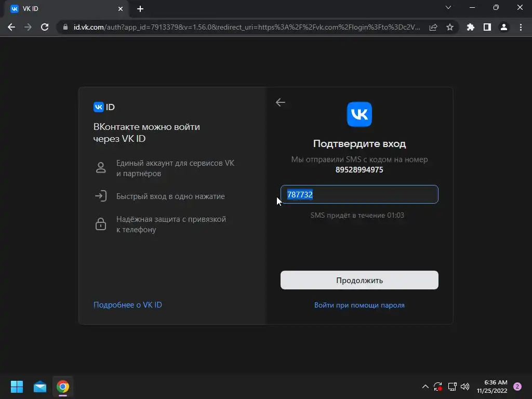Open the Chrome extensions puzzle icon
532x399 pixels.
tap(471, 27)
